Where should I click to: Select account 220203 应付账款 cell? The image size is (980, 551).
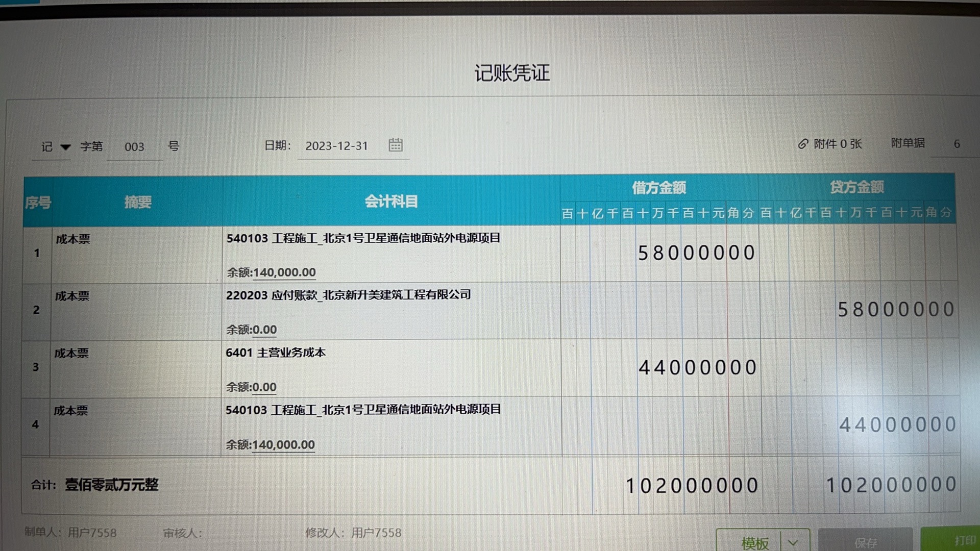[348, 295]
